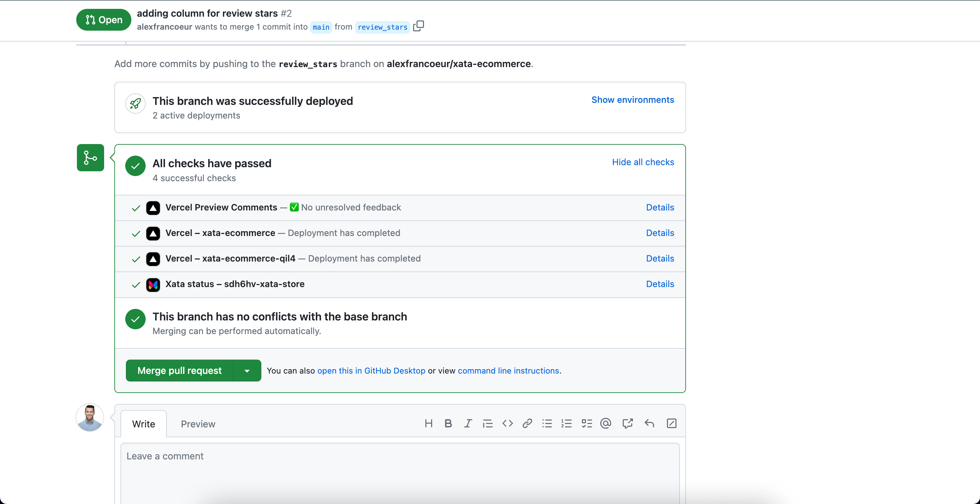Image resolution: width=980 pixels, height=504 pixels.
Task: Select the Write tab
Action: tap(143, 424)
